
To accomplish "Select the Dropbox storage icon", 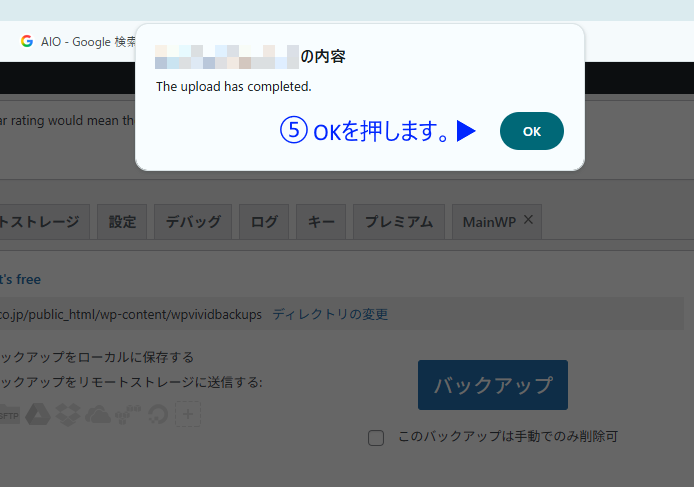I will pyautogui.click(x=68, y=414).
